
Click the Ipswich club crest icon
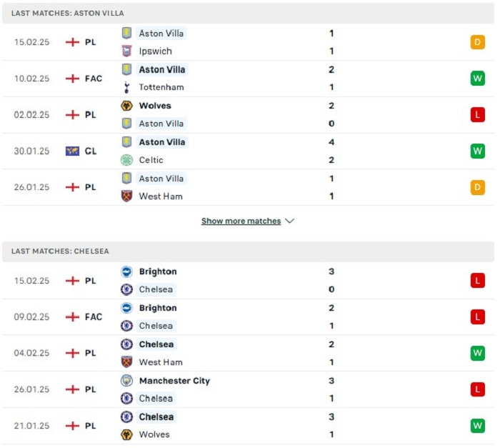[126, 51]
